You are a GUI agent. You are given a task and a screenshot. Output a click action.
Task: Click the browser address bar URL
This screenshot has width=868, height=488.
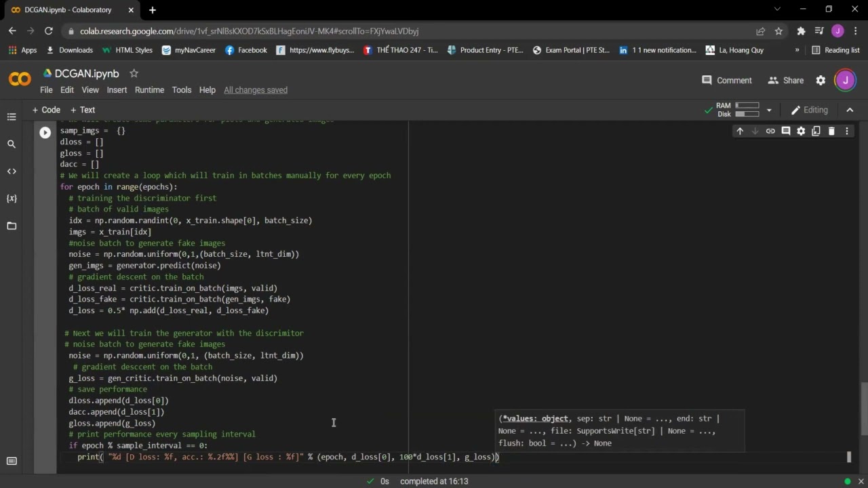(249, 31)
